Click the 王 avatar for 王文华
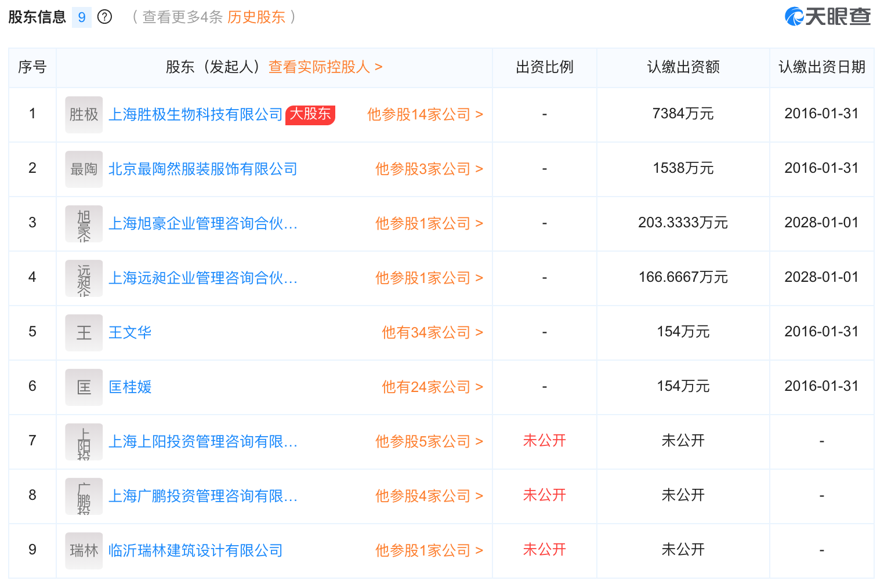The height and width of the screenshot is (588, 884). (84, 333)
